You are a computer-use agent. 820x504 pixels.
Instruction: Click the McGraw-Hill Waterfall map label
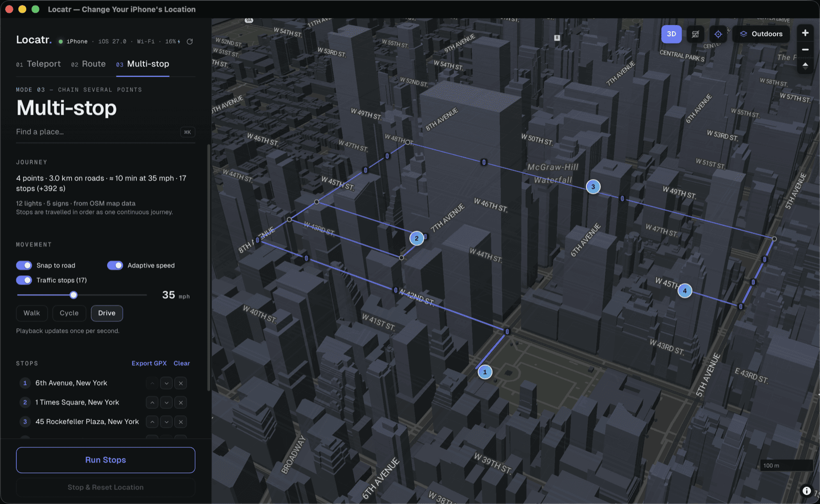553,174
